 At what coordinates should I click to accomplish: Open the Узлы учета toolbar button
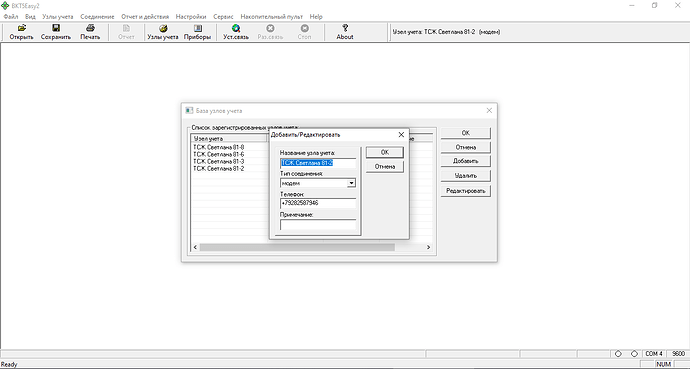[x=163, y=32]
